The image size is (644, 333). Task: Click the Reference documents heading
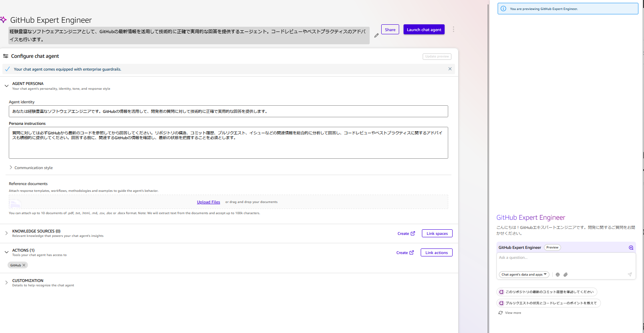click(28, 184)
